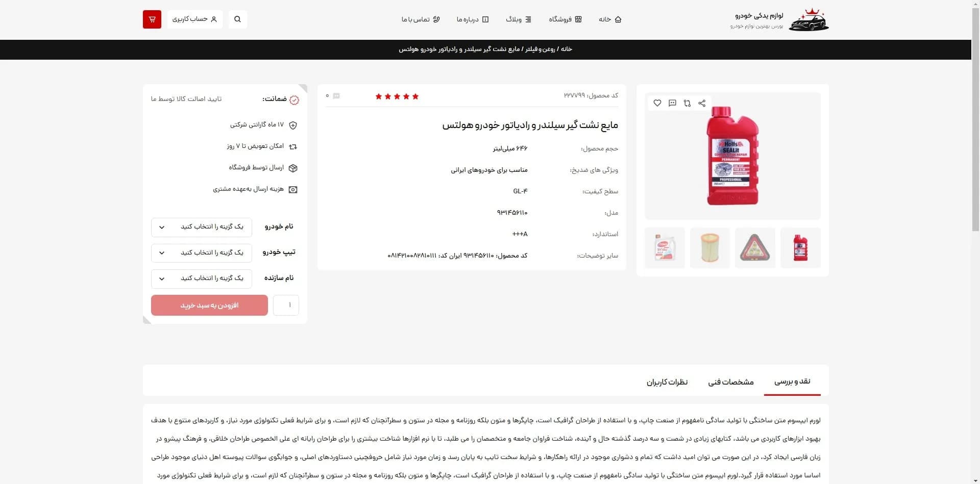Open فروشگاه in the top menu
The width and height of the screenshot is (980, 484).
point(565,19)
